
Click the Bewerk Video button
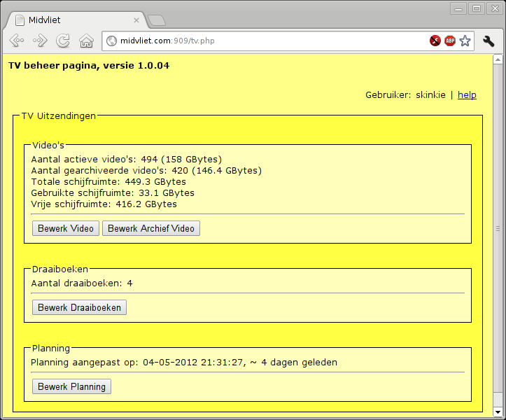(66, 228)
